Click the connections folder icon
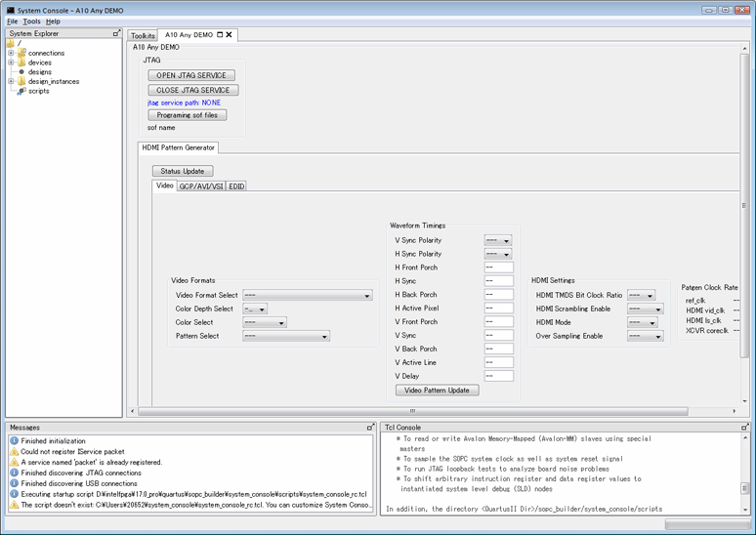 [21, 53]
